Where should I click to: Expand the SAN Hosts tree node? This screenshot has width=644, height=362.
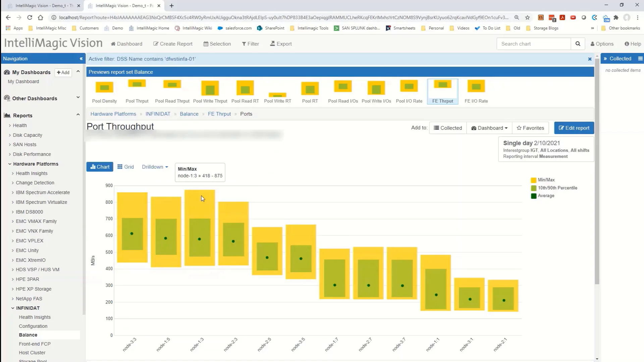[x=10, y=144]
